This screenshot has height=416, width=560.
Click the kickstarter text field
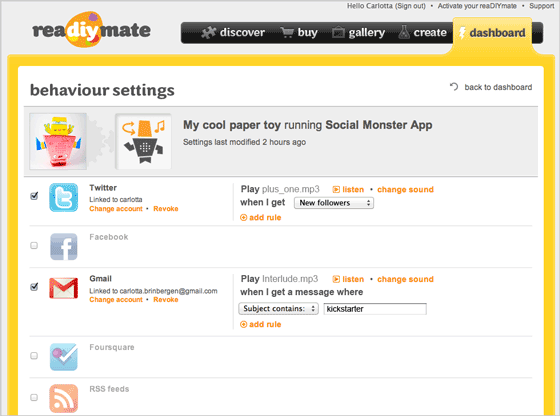pos(375,309)
